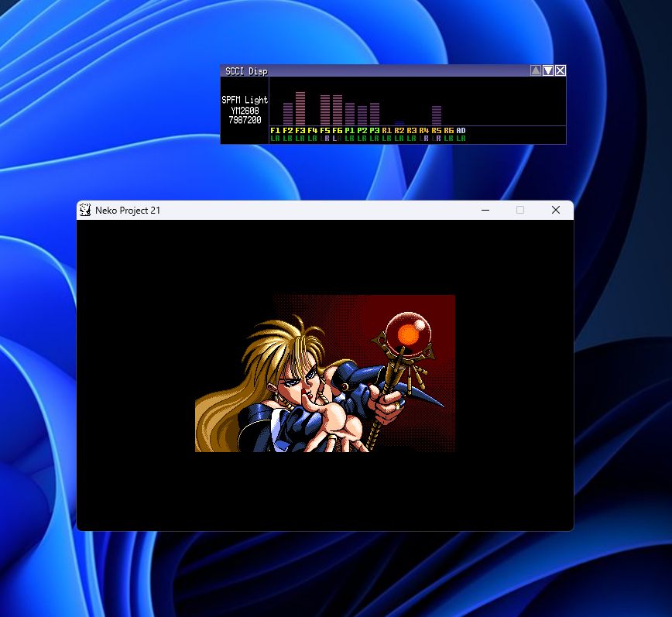The width and height of the screenshot is (672, 617).
Task: Click the SPFM Light device label
Action: coord(245,100)
